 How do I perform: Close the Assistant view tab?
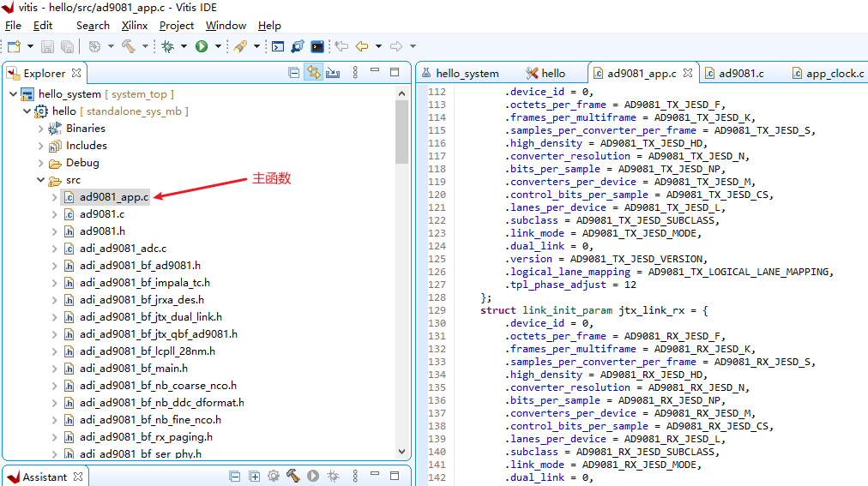(x=78, y=477)
